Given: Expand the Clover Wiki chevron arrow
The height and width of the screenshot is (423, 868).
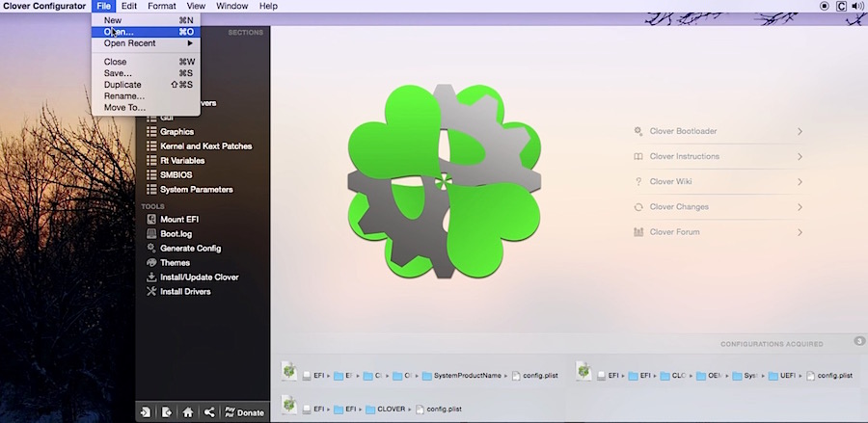Looking at the screenshot, I should [800, 181].
